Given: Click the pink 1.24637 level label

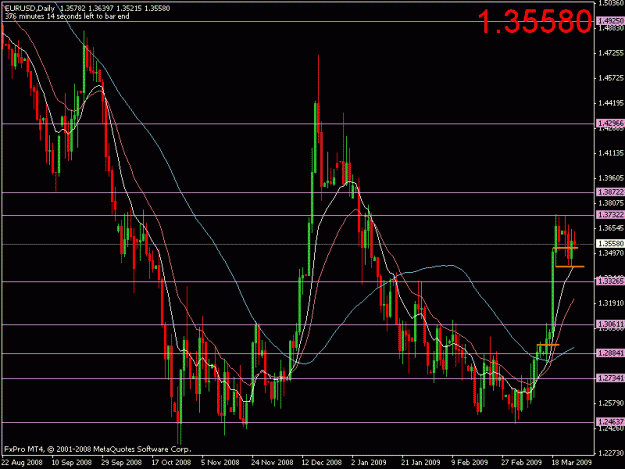Looking at the screenshot, I should tap(610, 422).
